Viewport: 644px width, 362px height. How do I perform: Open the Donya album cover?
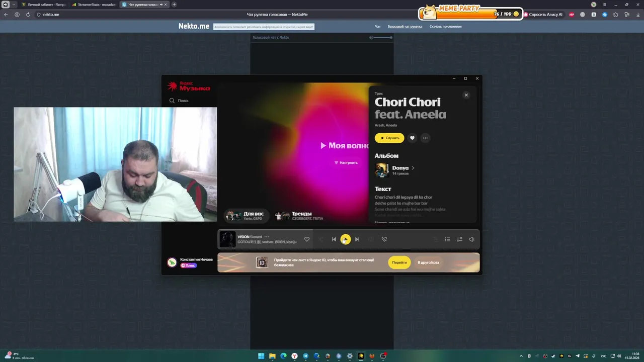(381, 170)
